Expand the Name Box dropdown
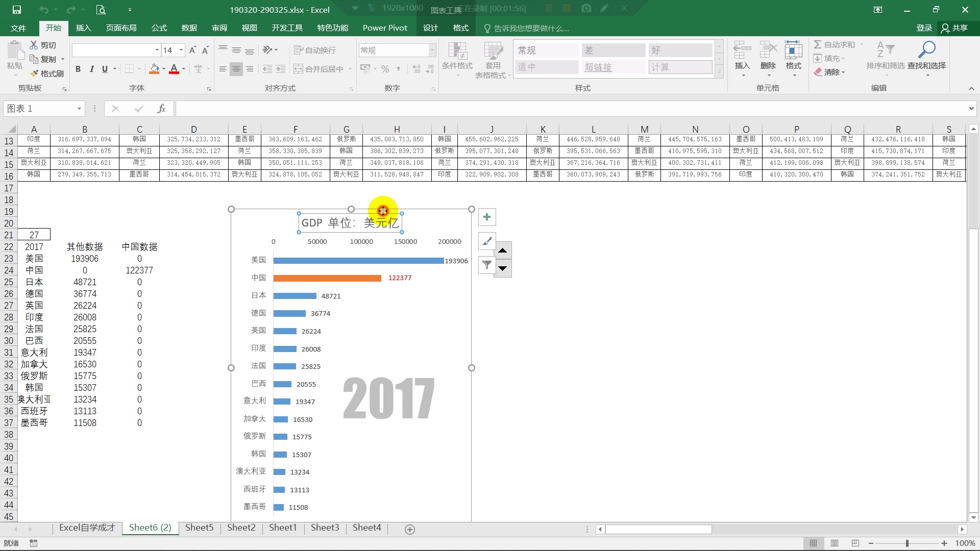Image resolution: width=980 pixels, height=551 pixels. (x=79, y=109)
